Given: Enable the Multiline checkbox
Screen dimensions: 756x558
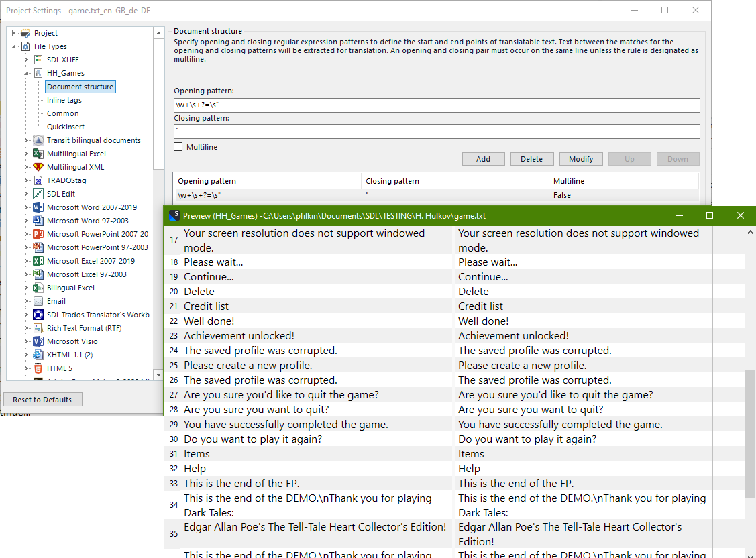Looking at the screenshot, I should pos(178,147).
